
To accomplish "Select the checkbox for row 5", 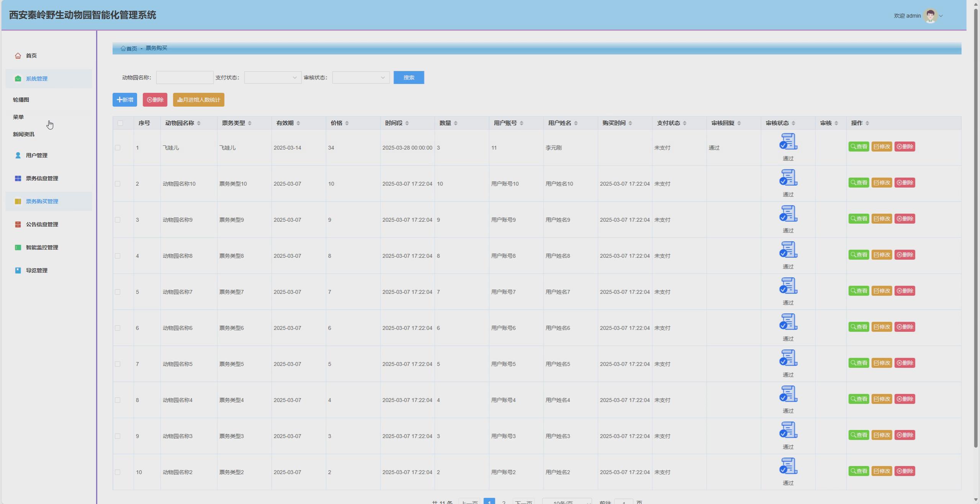I will coord(118,292).
